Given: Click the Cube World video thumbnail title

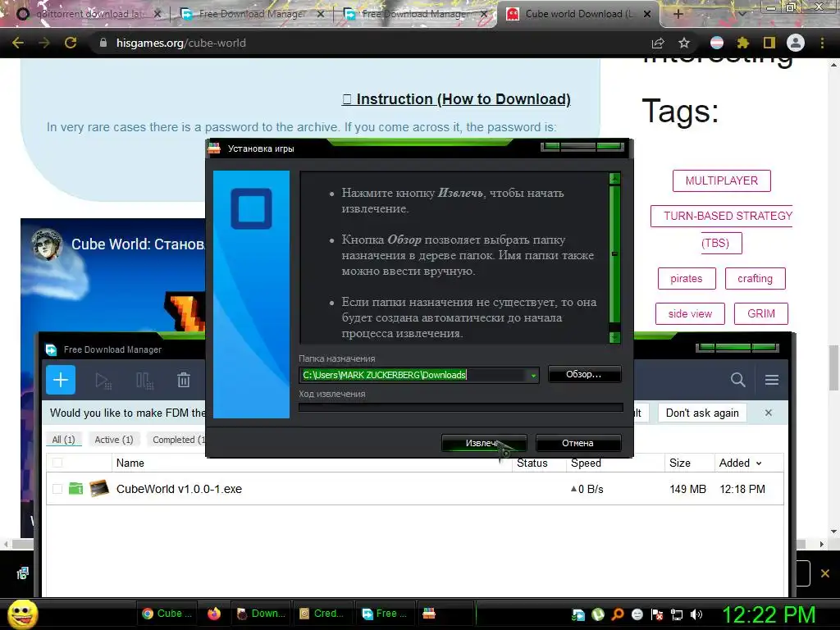Looking at the screenshot, I should click(x=138, y=244).
